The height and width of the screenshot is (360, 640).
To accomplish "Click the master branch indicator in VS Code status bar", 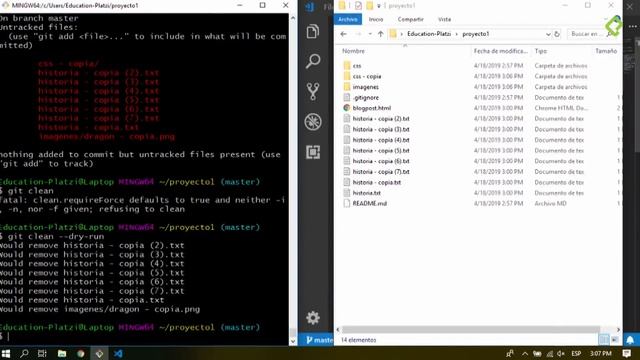I will click(319, 340).
